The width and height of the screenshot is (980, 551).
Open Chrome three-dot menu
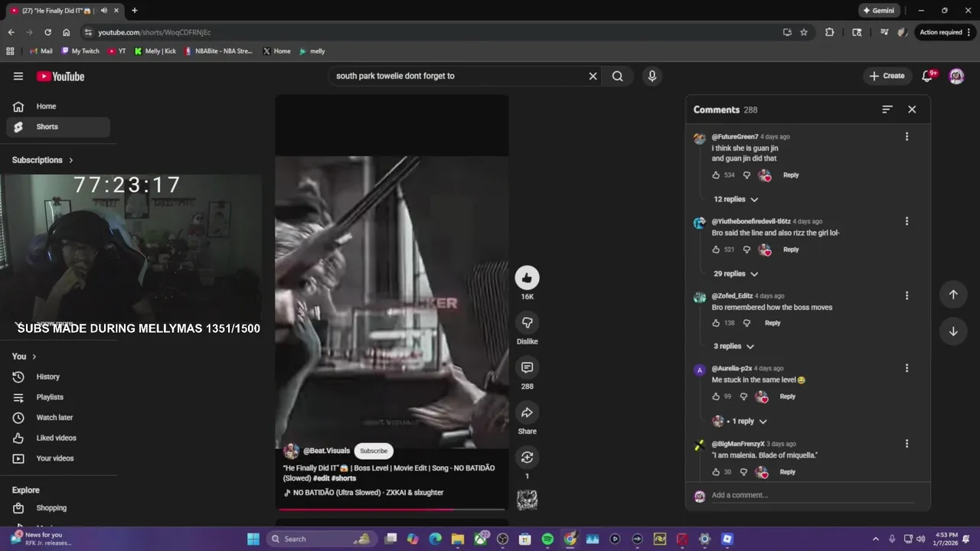(969, 32)
